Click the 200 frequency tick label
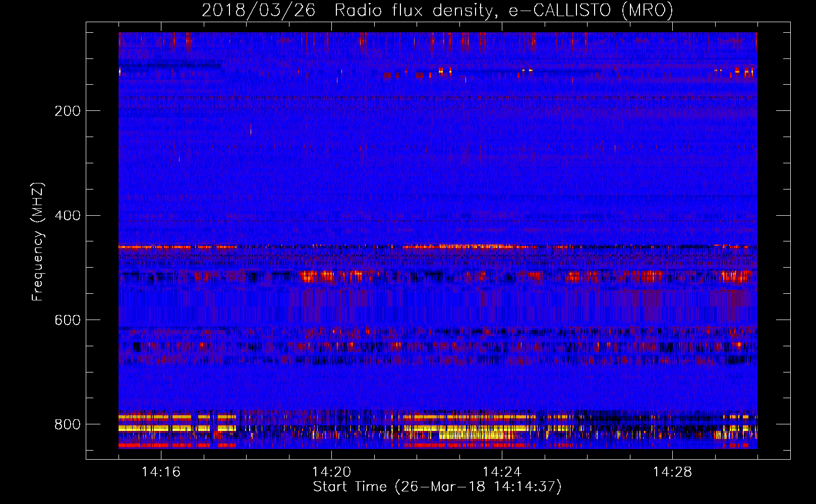The image size is (816, 504). coord(68,111)
